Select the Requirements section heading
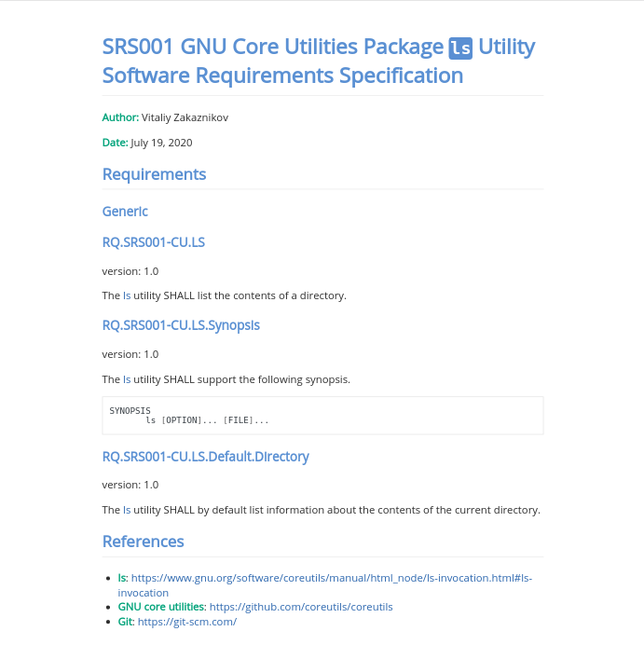Viewport: 644px width, 645px height. (x=154, y=174)
